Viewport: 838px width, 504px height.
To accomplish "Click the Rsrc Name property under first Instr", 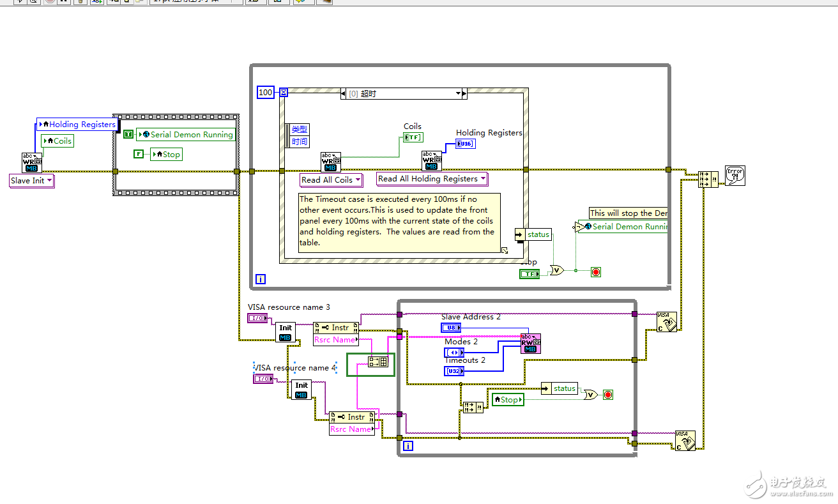I will click(335, 340).
